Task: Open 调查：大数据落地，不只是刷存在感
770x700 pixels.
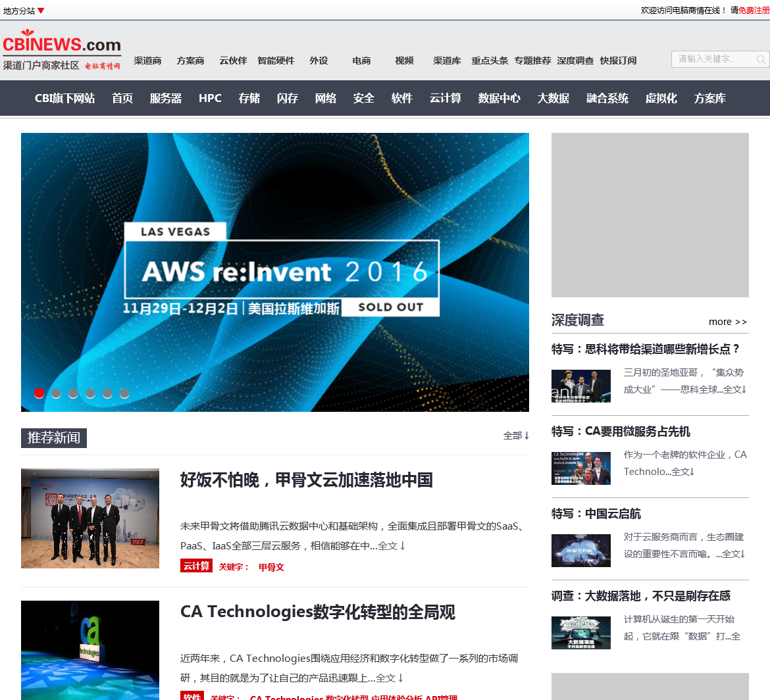Action: coord(641,596)
